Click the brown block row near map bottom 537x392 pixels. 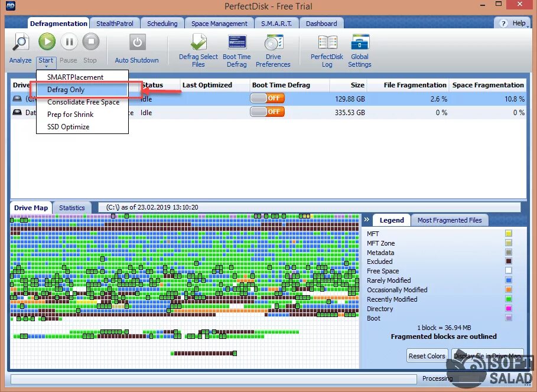(x=204, y=353)
